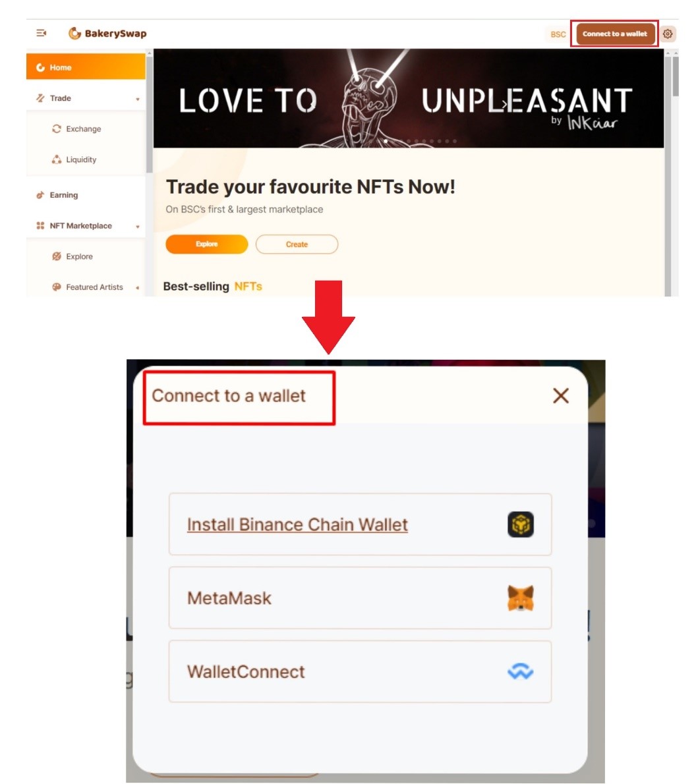Click the BakerySwap donut logo
The image size is (696, 784).
[x=74, y=34]
